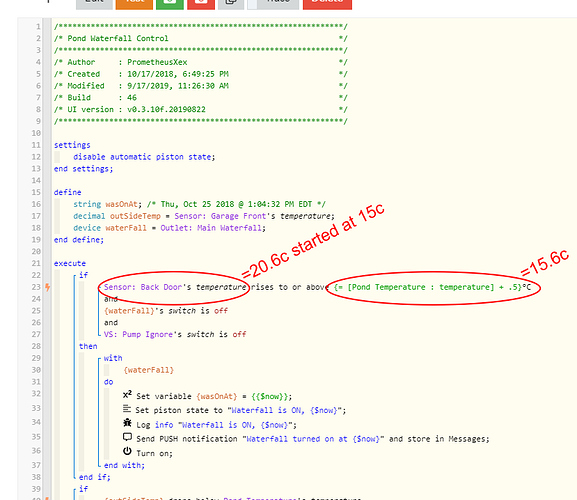Click the duplicate piston copy button
Screen dimensions: 577x500
[x=231, y=3]
